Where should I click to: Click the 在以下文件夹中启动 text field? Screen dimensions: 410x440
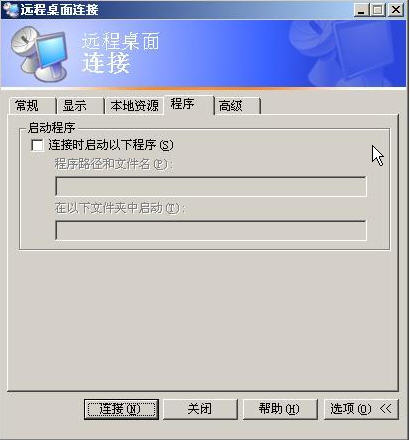[x=211, y=230]
